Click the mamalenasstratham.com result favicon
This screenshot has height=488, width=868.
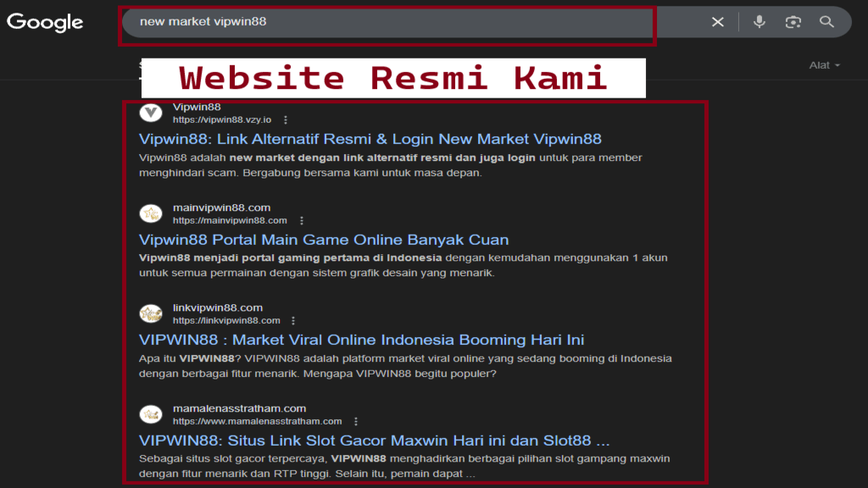coord(151,413)
